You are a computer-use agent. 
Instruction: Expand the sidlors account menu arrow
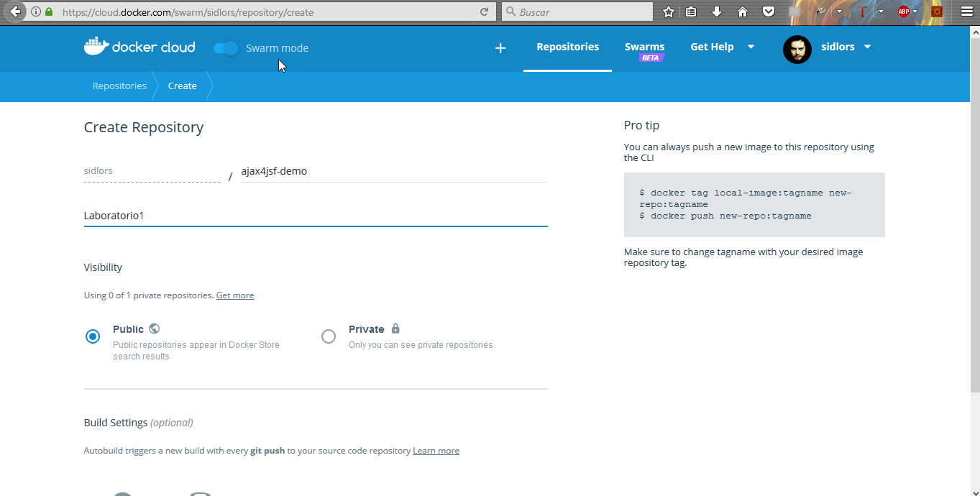pyautogui.click(x=867, y=47)
